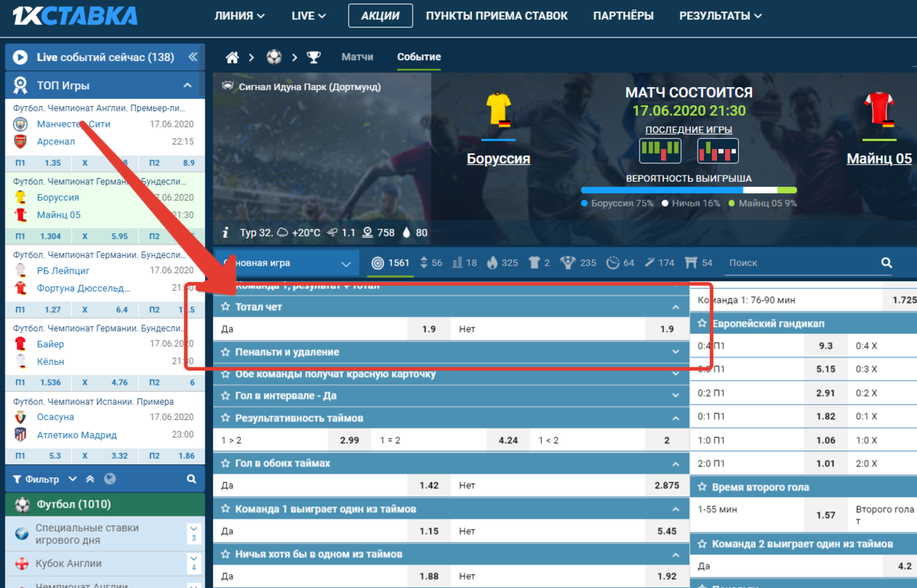Open the Основная игра dropdown
Viewport: 917px width, 588px height.
287,263
